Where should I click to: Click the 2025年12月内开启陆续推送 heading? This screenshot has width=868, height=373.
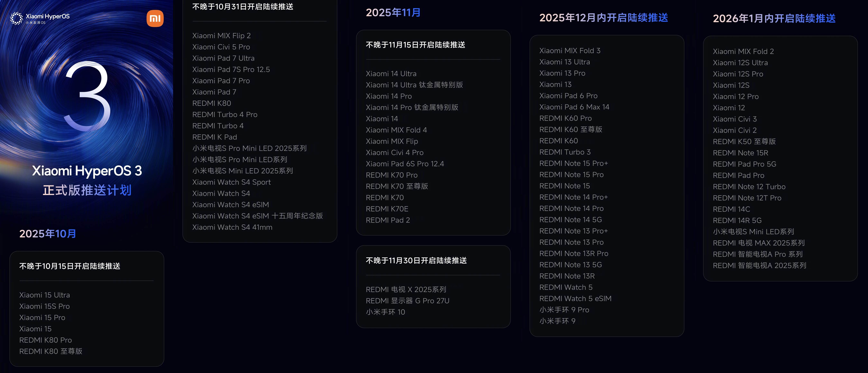click(603, 18)
